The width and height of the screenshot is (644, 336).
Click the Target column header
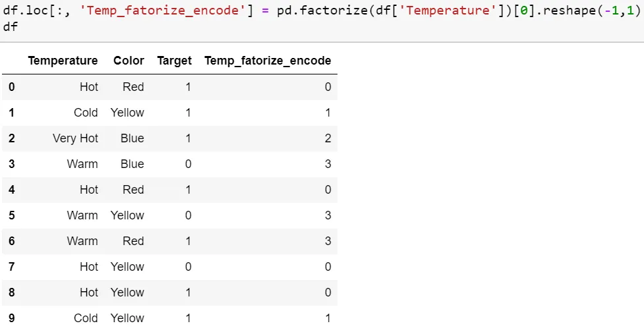(x=174, y=61)
